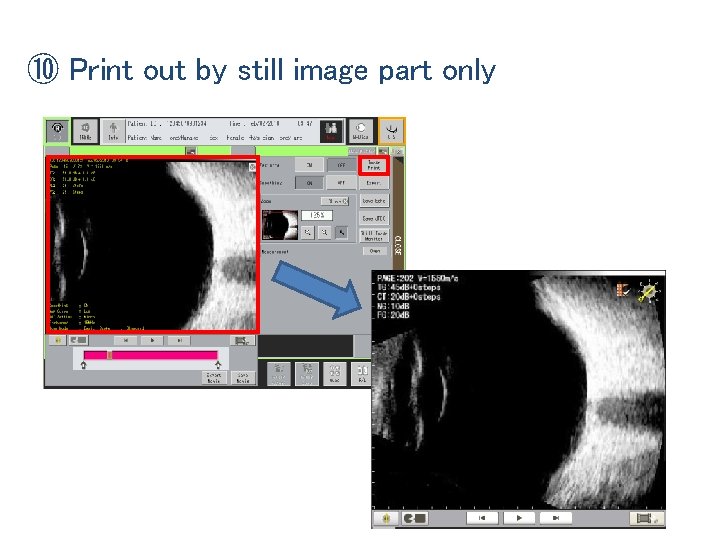Screen dimensions: 720x540
Task: Click the dark patient-list icon in header
Action: [x=331, y=131]
